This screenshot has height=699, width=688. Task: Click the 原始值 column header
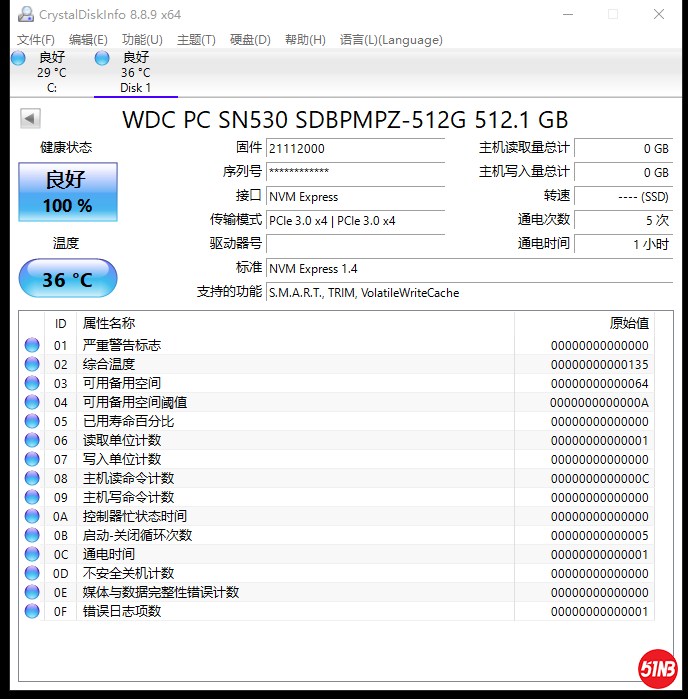(629, 323)
